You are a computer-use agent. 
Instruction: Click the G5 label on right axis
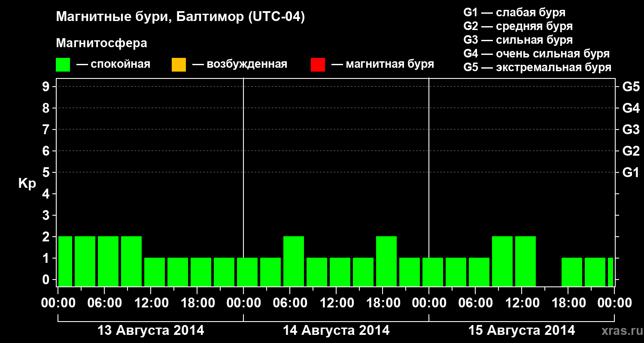[631, 87]
